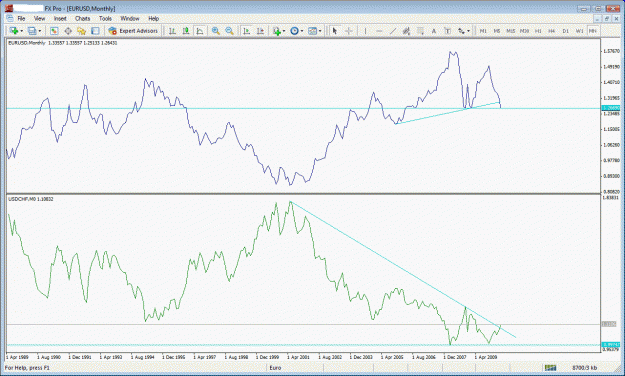This screenshot has width=625, height=376.
Task: Click the chart document icon beside File
Action: click(10, 18)
